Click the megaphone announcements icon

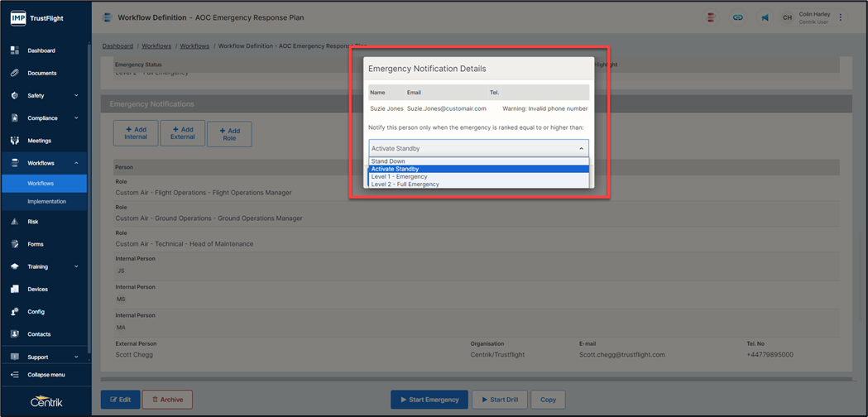pos(765,17)
